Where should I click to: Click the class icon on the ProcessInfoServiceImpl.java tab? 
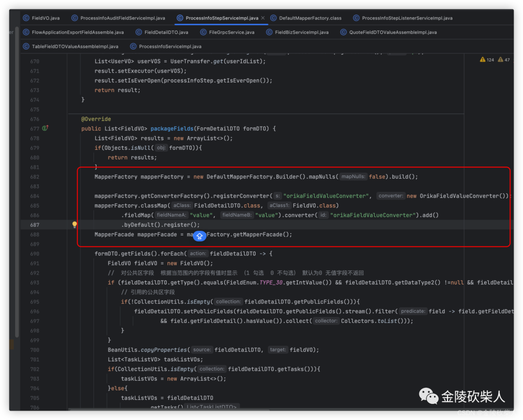(133, 47)
